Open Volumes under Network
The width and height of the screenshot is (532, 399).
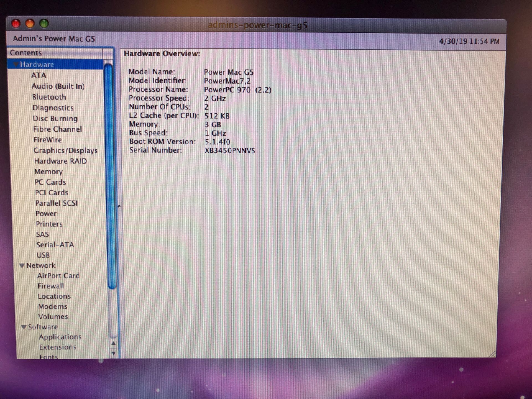click(x=53, y=317)
